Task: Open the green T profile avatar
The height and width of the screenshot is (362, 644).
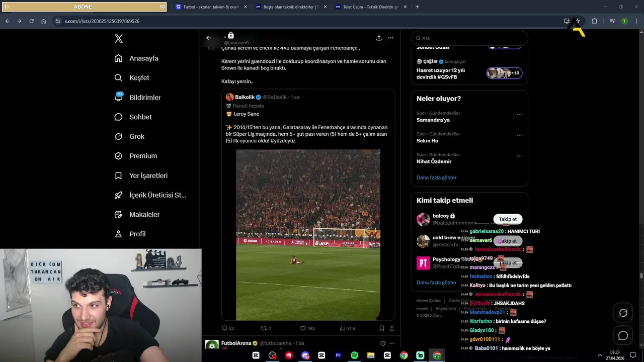Action: pos(624,21)
